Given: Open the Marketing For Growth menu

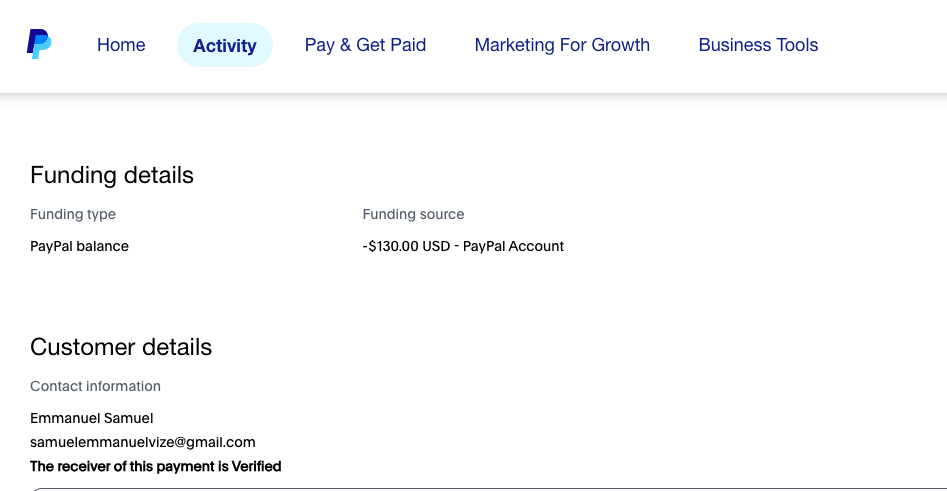Looking at the screenshot, I should [562, 45].
